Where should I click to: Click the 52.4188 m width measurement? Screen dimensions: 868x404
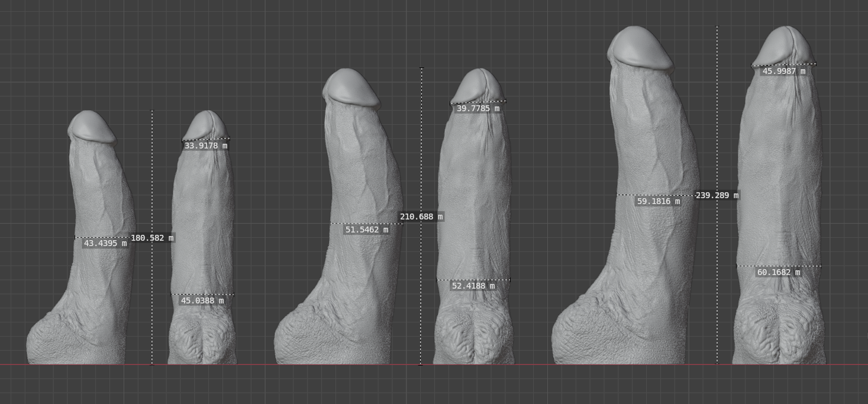pos(473,286)
